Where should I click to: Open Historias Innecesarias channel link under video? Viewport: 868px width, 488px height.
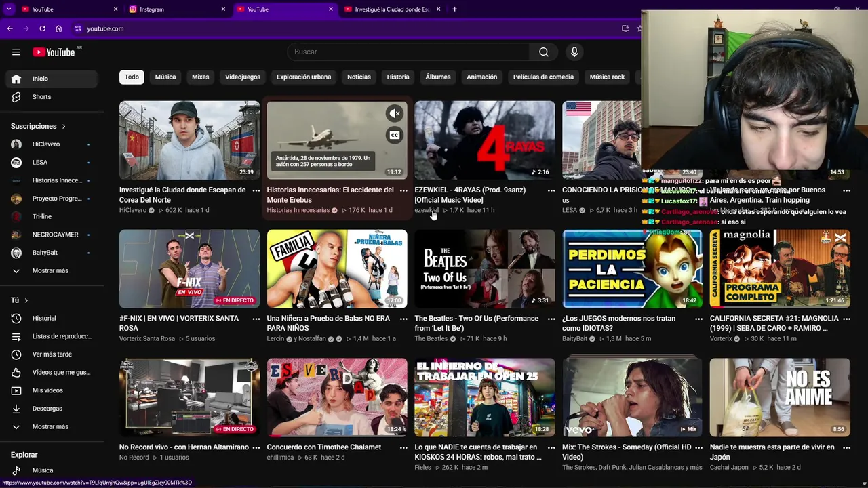tap(298, 210)
